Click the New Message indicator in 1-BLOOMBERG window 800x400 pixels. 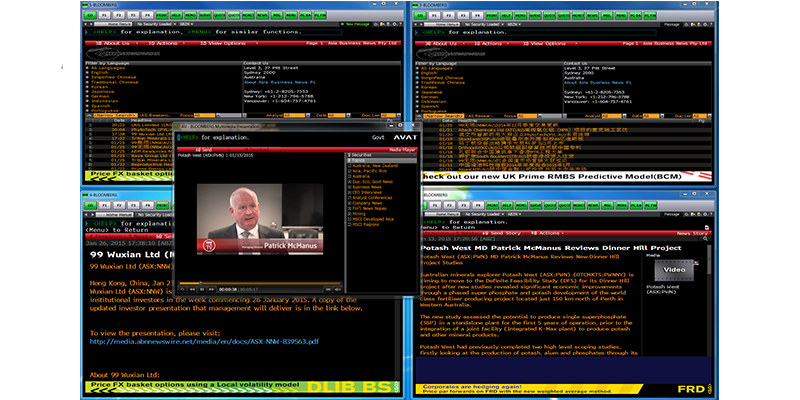[x=356, y=24]
